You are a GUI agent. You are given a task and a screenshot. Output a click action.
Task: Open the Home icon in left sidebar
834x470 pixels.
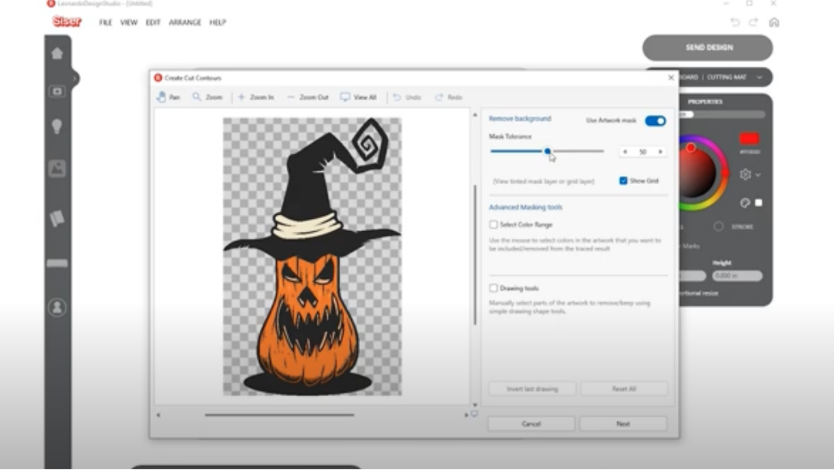(57, 54)
